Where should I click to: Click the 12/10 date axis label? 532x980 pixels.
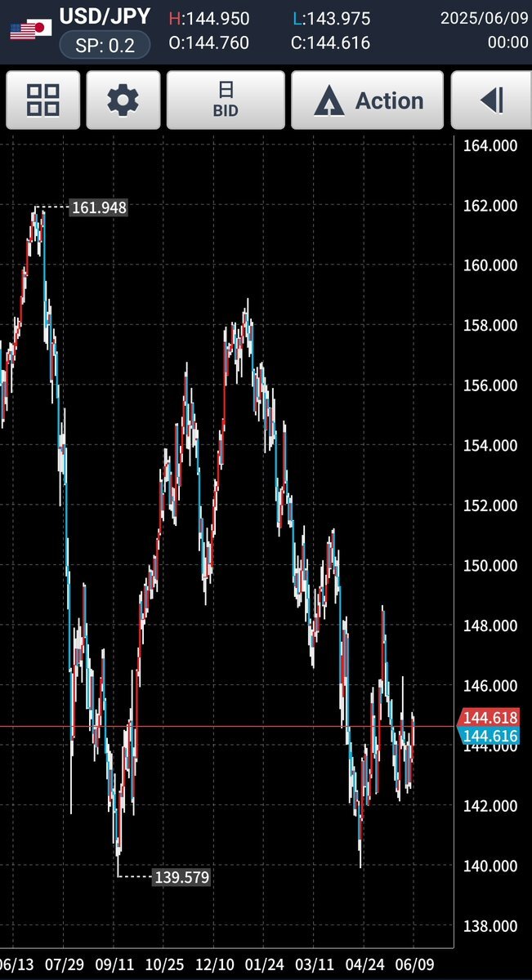coord(214,963)
